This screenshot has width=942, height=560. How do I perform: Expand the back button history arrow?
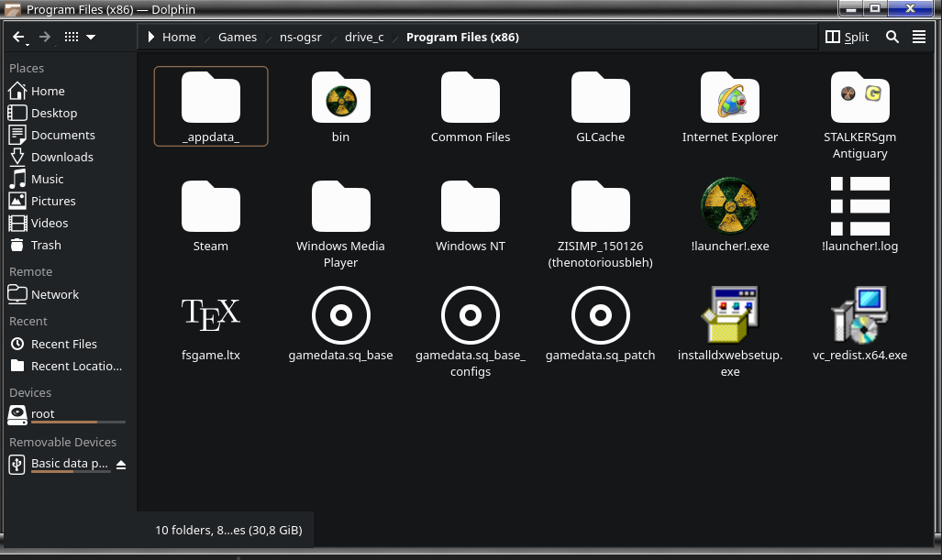(x=28, y=43)
